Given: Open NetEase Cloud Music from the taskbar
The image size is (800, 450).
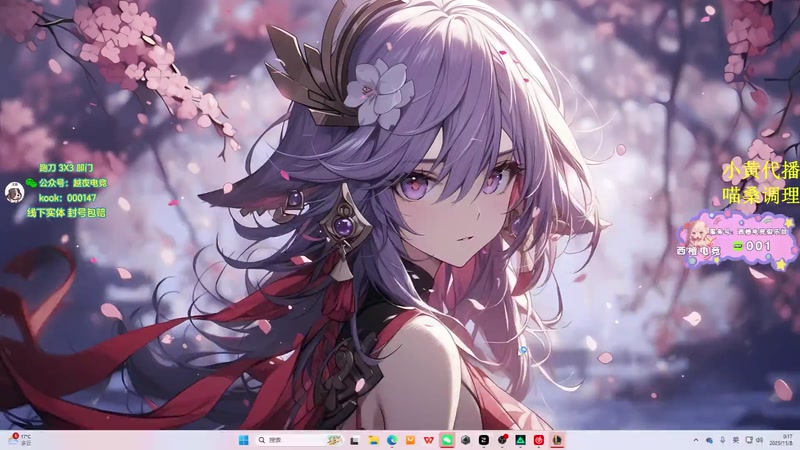Looking at the screenshot, I should [x=539, y=440].
